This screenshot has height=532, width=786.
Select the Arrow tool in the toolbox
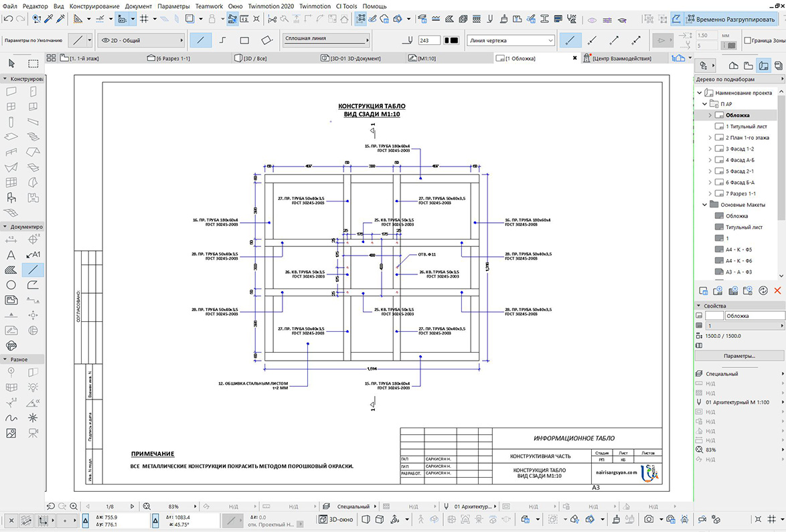[x=11, y=63]
